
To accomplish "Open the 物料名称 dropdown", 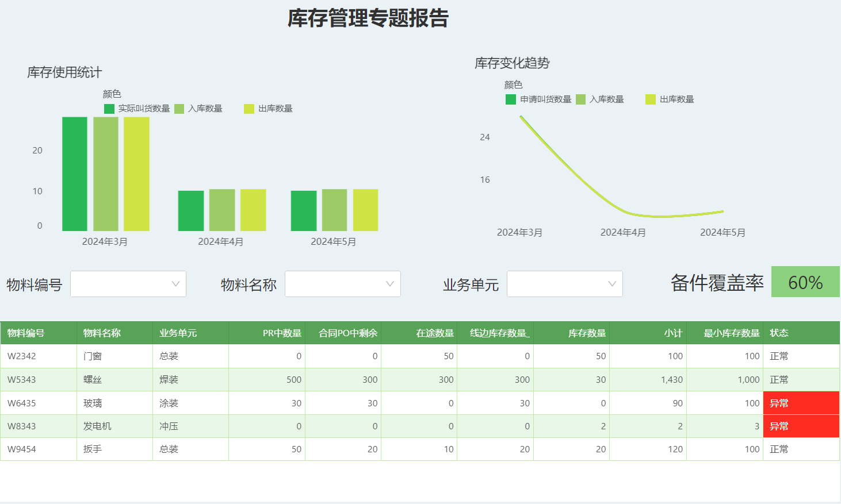I will click(342, 284).
